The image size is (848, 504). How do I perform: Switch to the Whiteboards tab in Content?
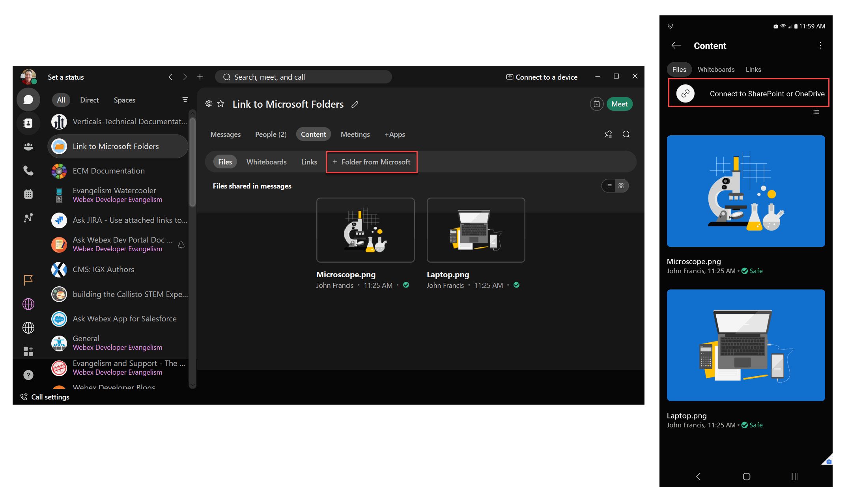267,161
